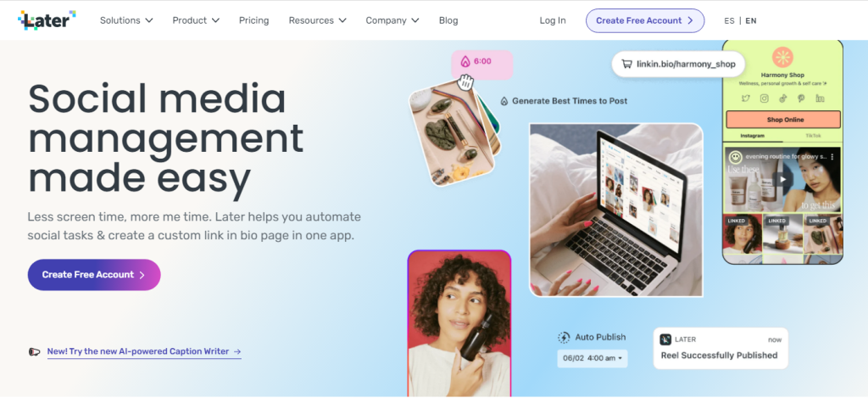Click the Twitter icon in Harmony Shop
The height and width of the screenshot is (398, 868).
tap(746, 98)
